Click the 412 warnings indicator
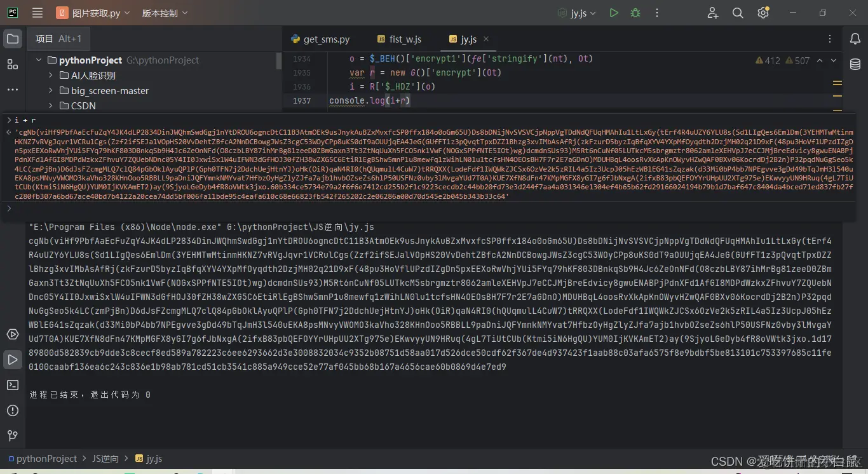The width and height of the screenshot is (868, 474). tap(768, 61)
